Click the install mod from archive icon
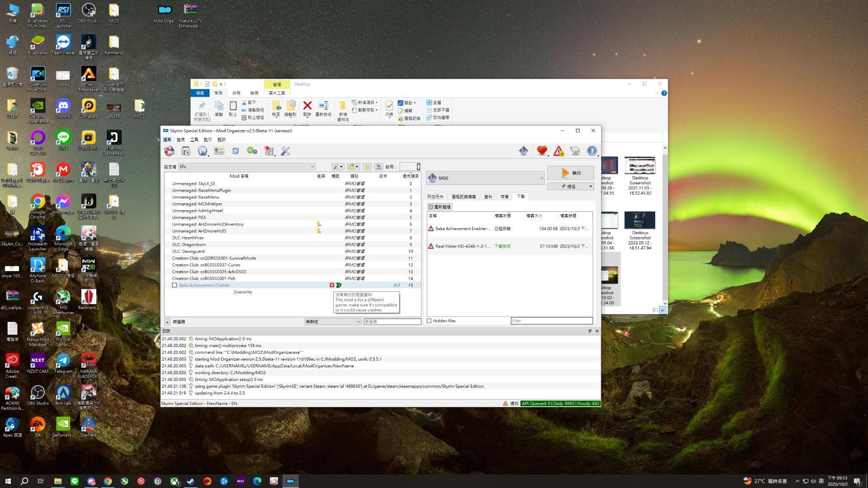868x488 pixels. coord(186,151)
